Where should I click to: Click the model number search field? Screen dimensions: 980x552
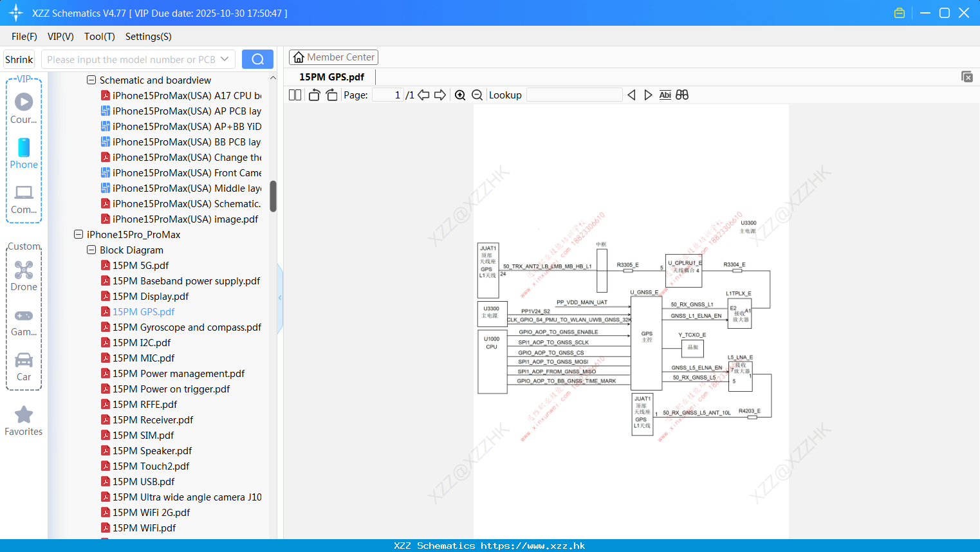[x=131, y=59]
